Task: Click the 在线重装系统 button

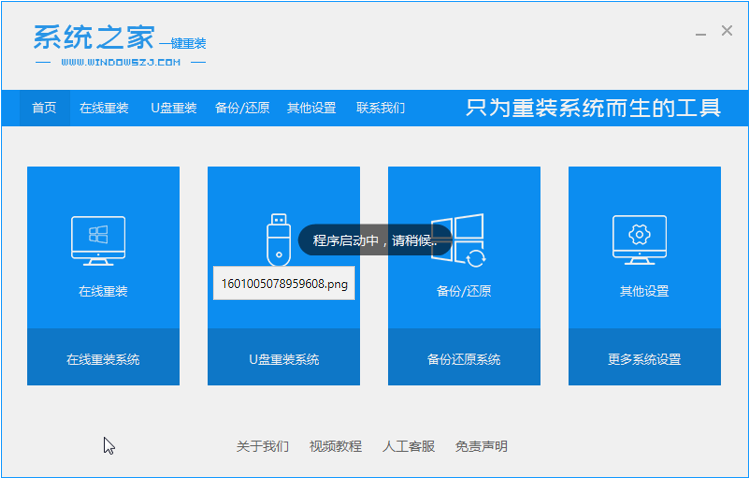Action: click(x=103, y=357)
